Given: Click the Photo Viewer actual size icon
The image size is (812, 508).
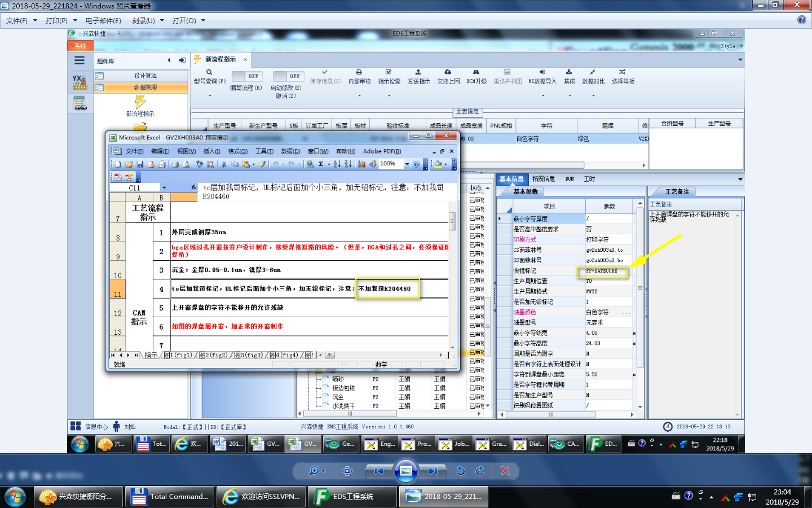Looking at the screenshot, I should pyautogui.click(x=347, y=471).
